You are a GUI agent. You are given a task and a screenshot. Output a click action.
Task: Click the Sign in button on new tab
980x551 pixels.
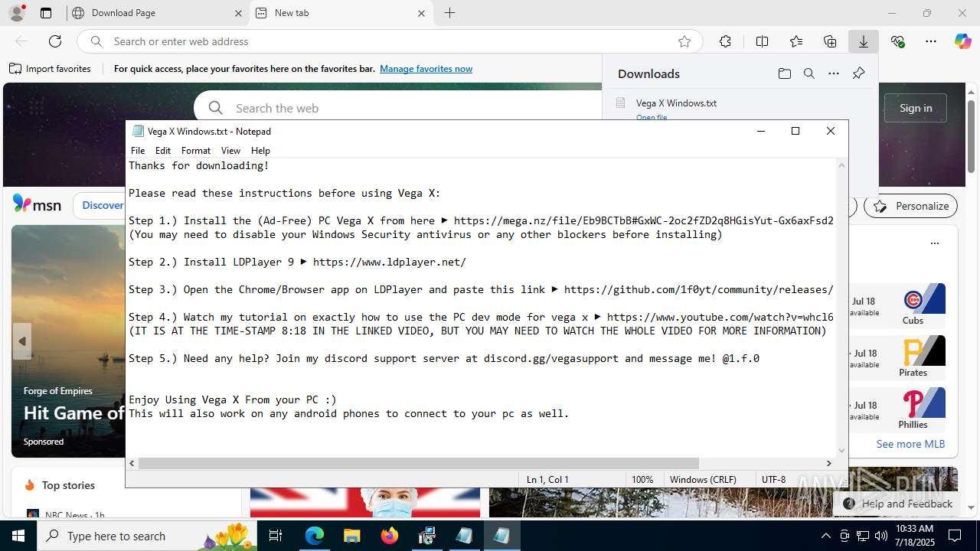coord(916,108)
